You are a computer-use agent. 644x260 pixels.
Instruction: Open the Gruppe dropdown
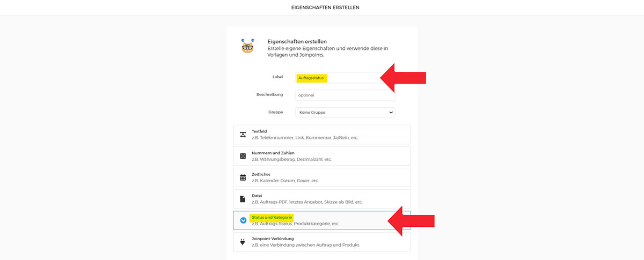tap(345, 113)
